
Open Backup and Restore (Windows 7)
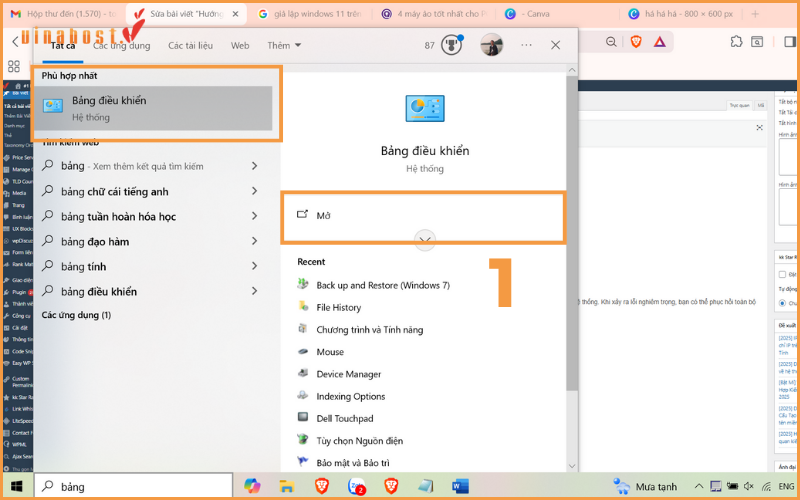pyautogui.click(x=382, y=285)
